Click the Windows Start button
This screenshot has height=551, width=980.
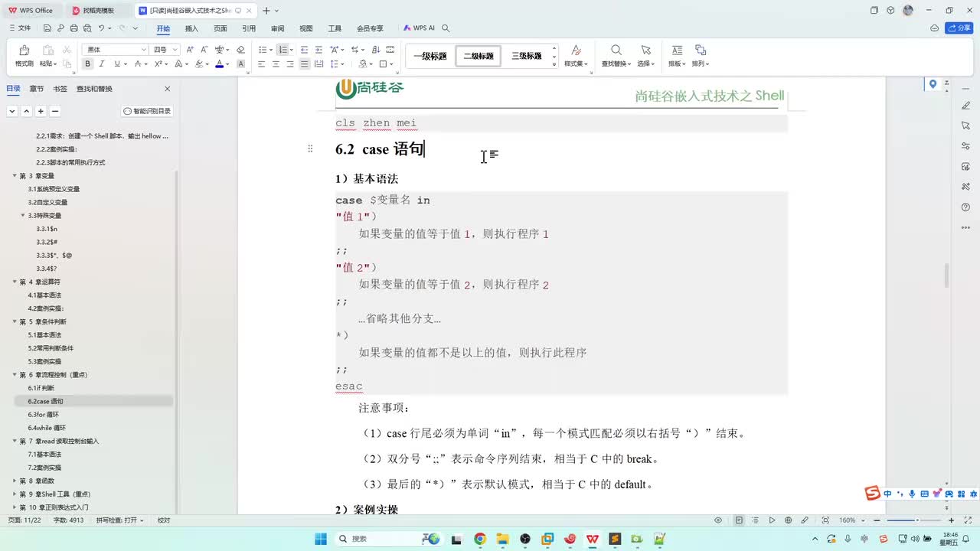pyautogui.click(x=321, y=539)
